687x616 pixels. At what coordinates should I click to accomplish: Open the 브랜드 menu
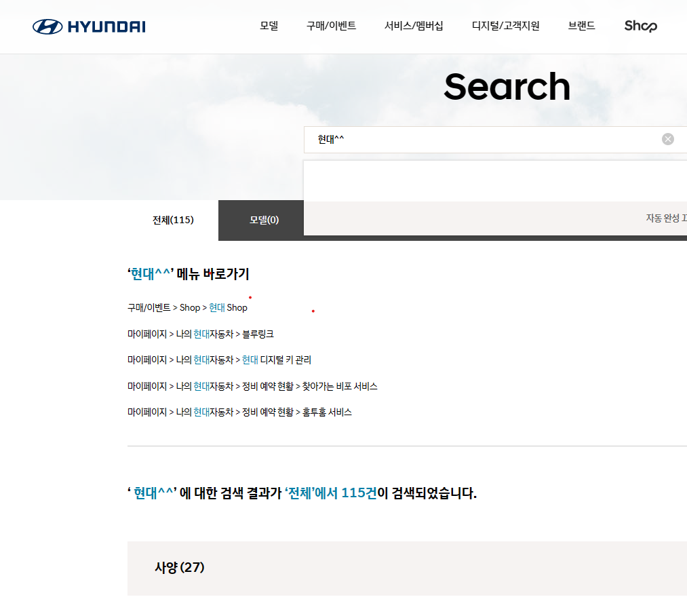point(581,26)
